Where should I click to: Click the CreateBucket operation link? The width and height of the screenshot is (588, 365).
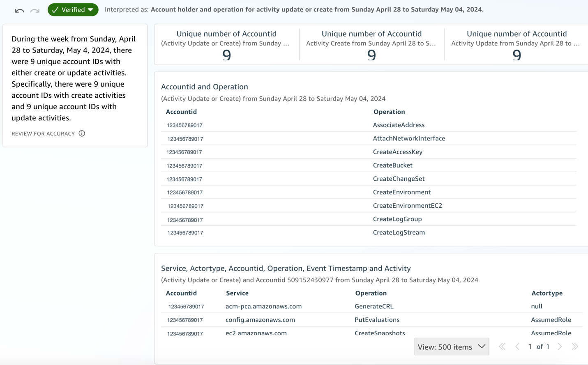coord(392,165)
